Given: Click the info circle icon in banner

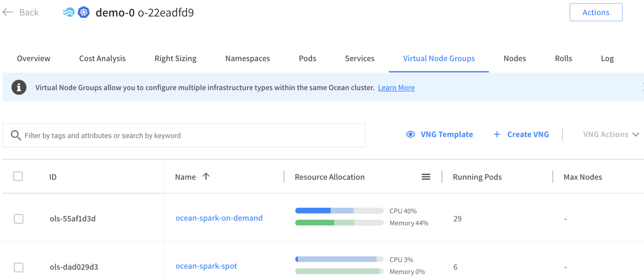Looking at the screenshot, I should click(x=19, y=87).
